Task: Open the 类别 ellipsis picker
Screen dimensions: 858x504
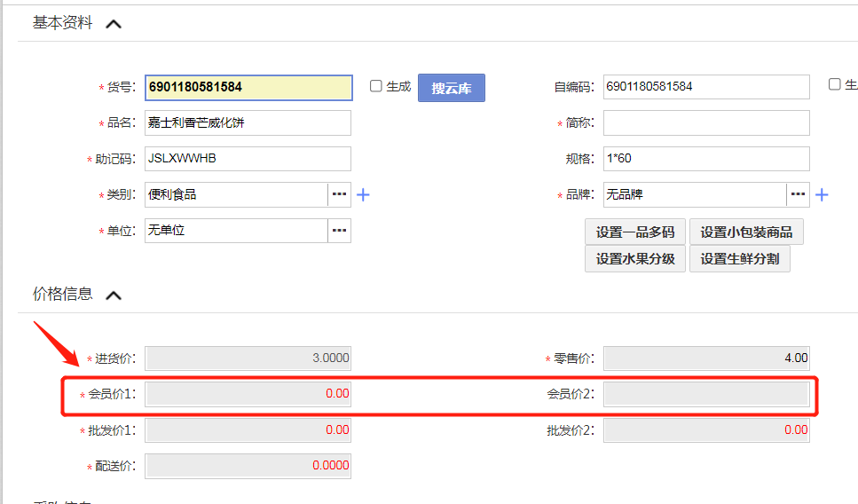Action: click(x=339, y=194)
